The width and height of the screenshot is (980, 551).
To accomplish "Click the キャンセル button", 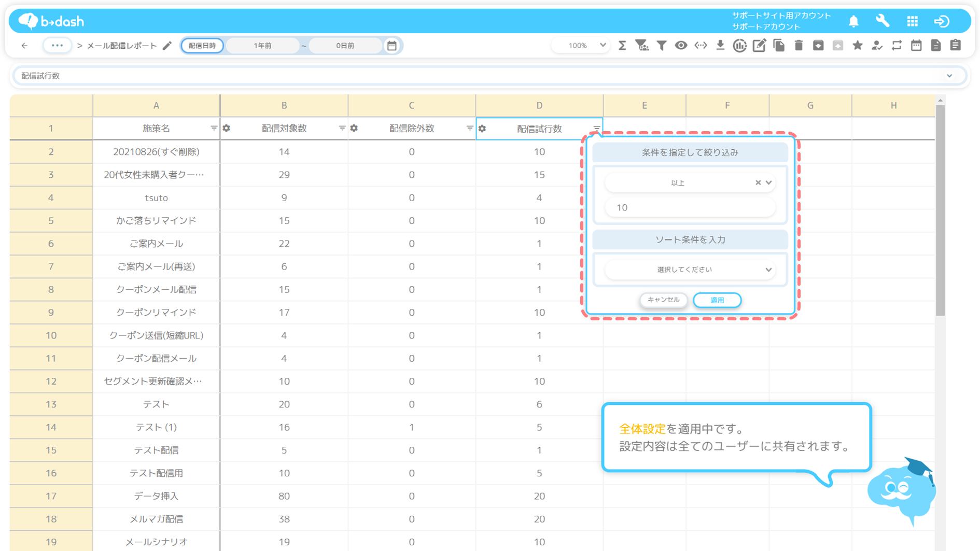I will pyautogui.click(x=663, y=300).
